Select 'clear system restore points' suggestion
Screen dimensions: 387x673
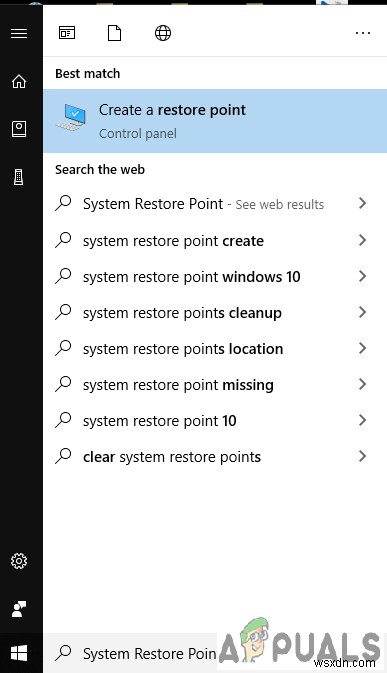[215, 457]
